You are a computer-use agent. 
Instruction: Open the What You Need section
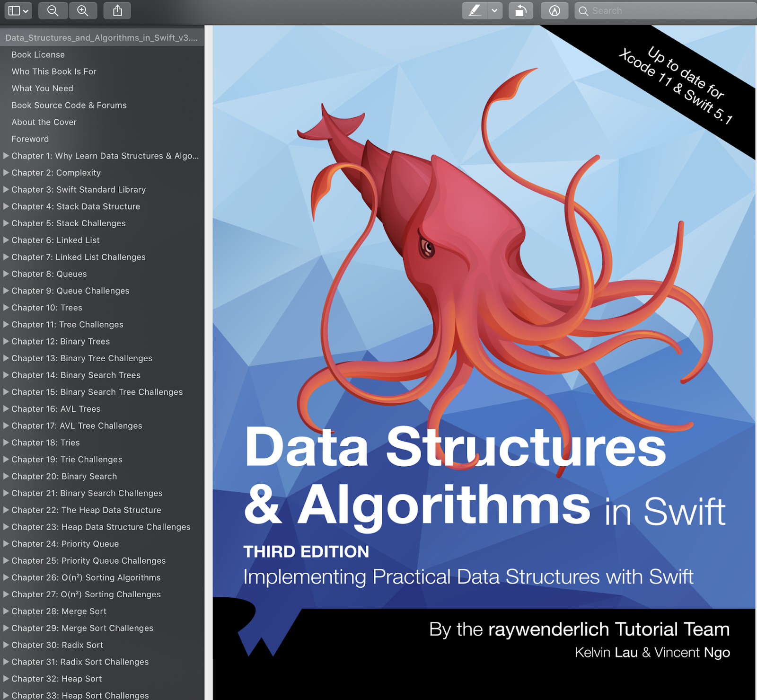[x=43, y=89]
